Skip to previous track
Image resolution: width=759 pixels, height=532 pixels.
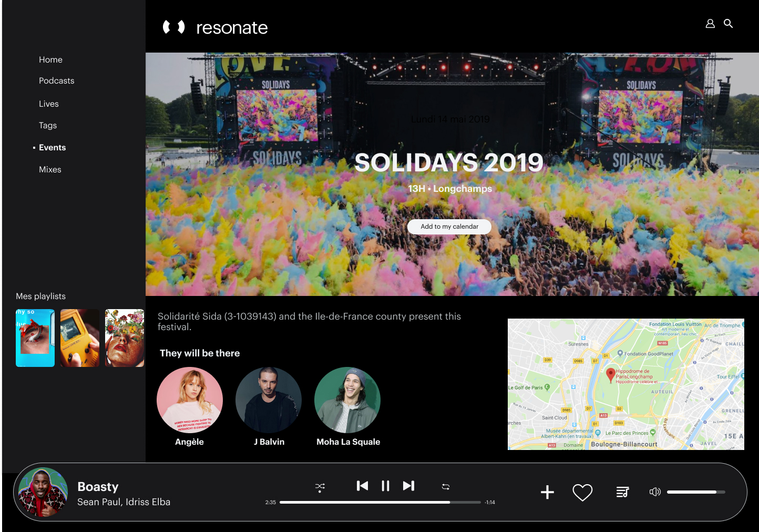[362, 486]
